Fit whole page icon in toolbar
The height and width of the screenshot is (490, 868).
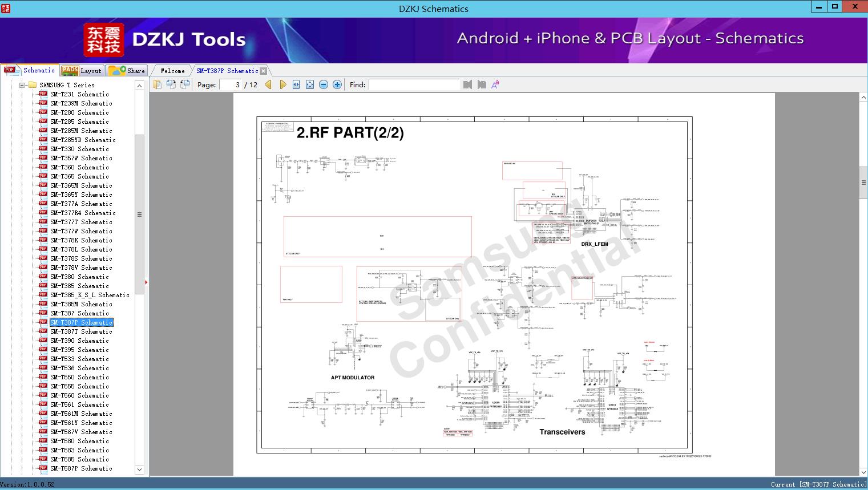pyautogui.click(x=310, y=84)
